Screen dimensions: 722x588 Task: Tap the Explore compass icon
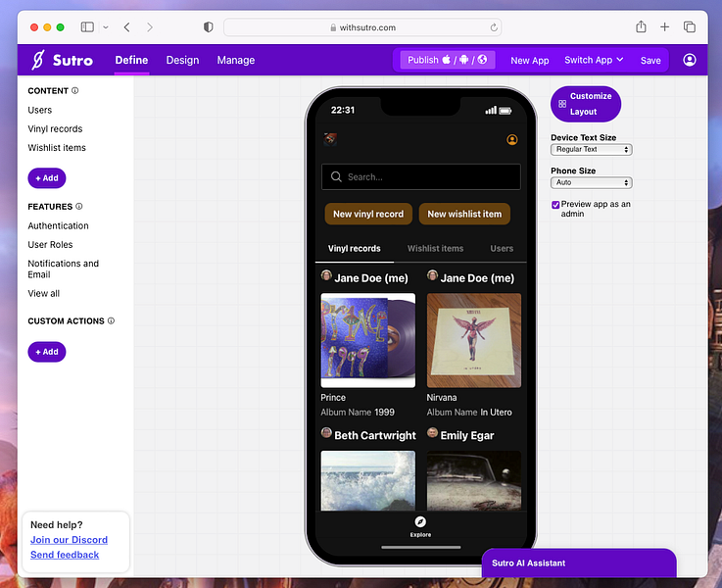click(x=420, y=521)
